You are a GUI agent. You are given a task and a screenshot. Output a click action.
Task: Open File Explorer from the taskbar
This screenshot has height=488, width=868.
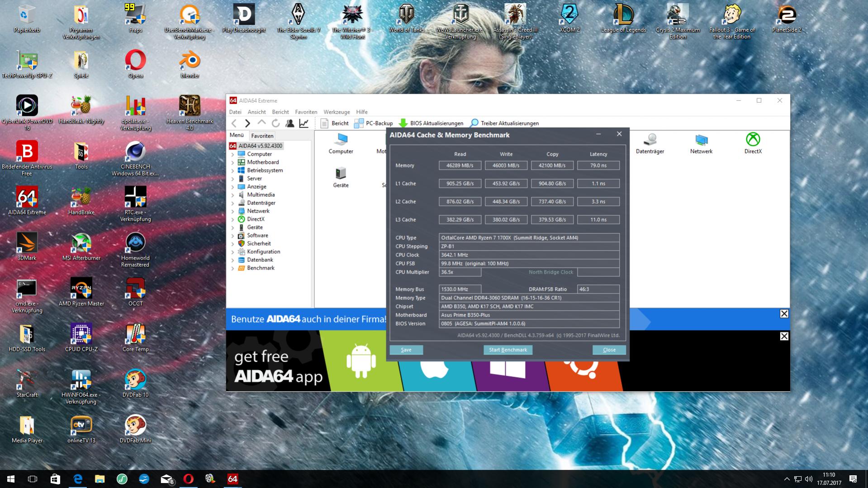point(100,479)
